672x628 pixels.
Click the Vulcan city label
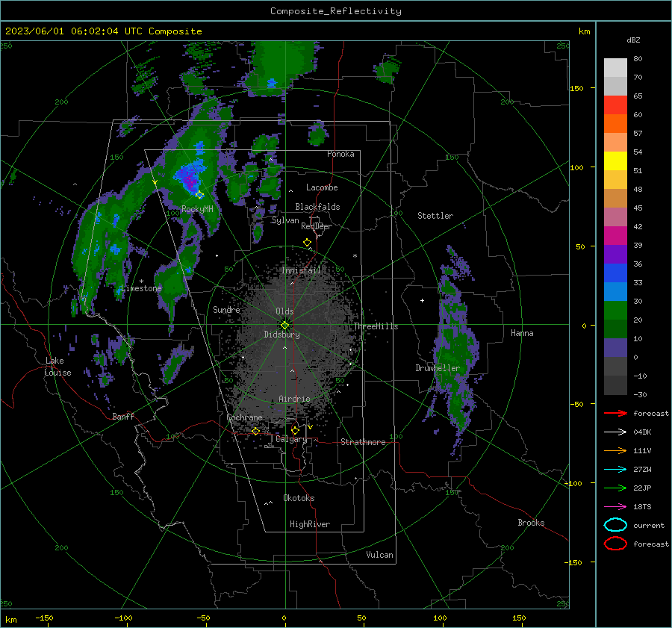coord(379,555)
